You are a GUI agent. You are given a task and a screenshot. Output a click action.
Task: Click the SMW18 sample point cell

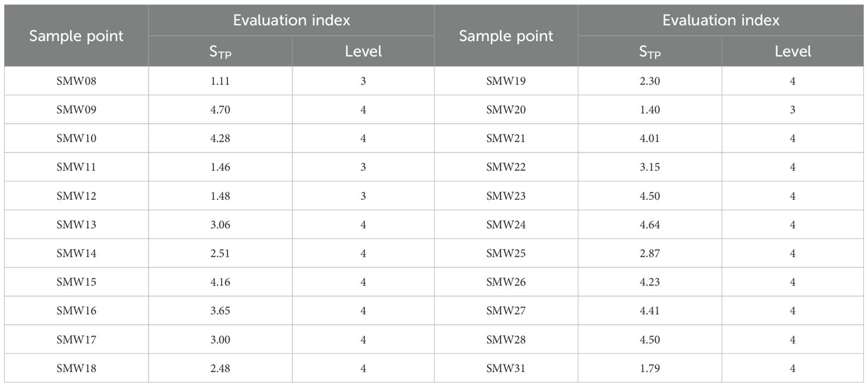(76, 369)
